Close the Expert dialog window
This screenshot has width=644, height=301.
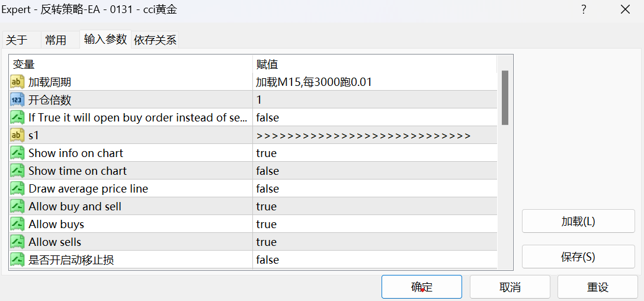[x=625, y=9]
